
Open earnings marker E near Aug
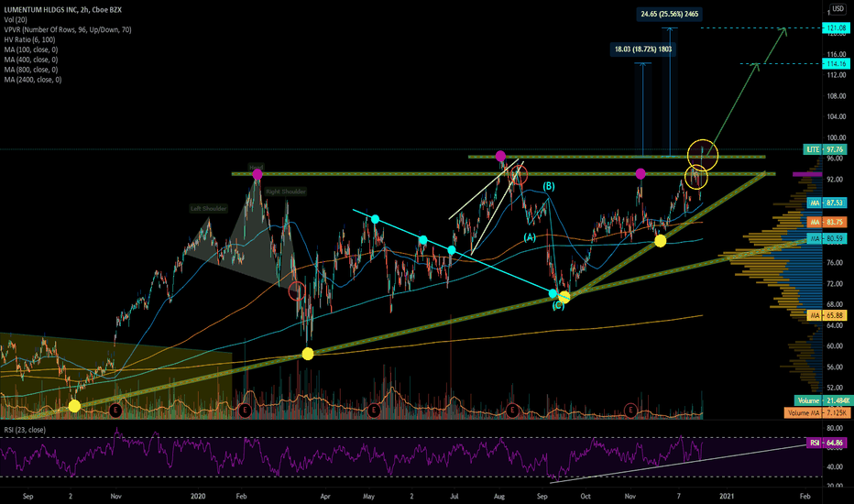point(512,411)
